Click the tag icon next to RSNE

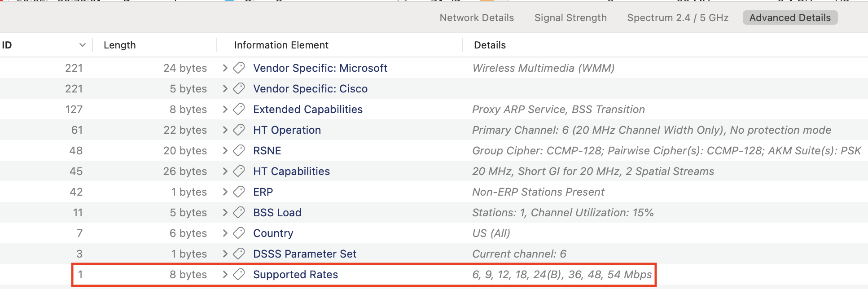pyautogui.click(x=239, y=150)
